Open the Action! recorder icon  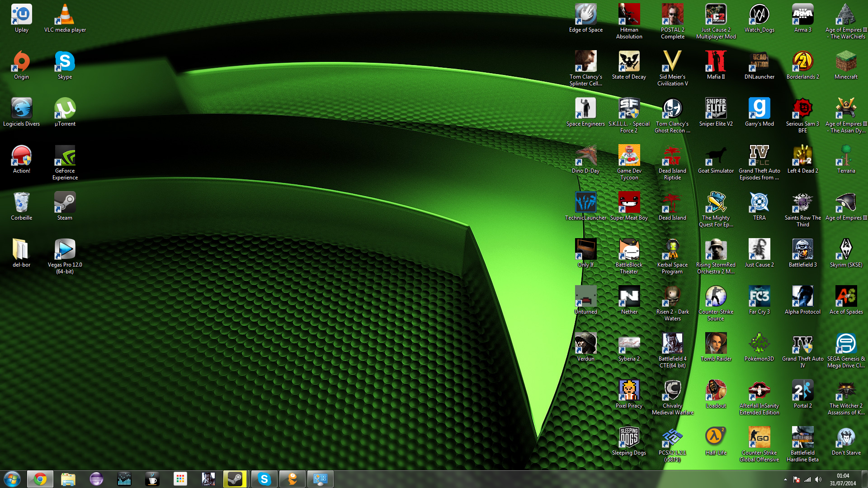click(x=21, y=160)
